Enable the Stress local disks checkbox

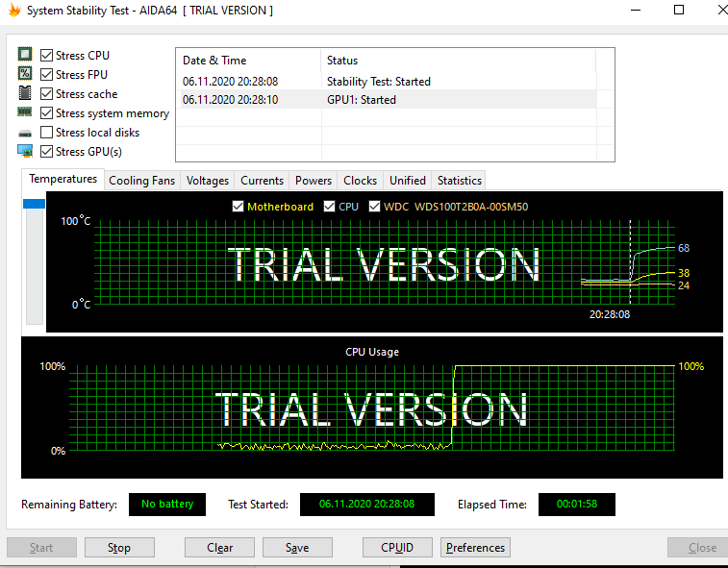click(46, 133)
